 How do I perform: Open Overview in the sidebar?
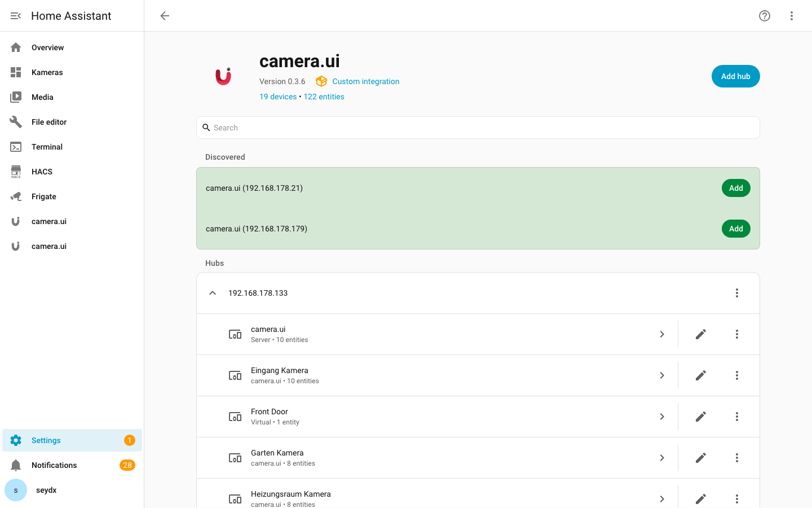click(x=72, y=47)
